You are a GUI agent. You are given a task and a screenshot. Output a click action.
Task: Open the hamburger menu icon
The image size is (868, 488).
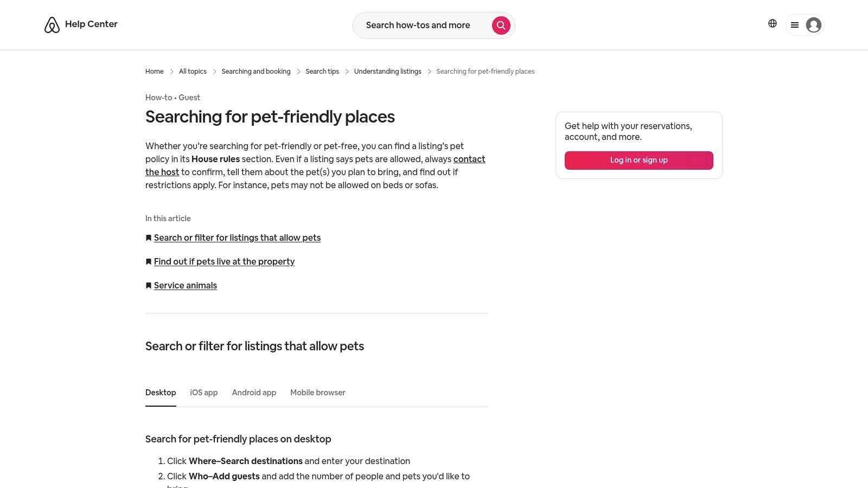coord(795,25)
